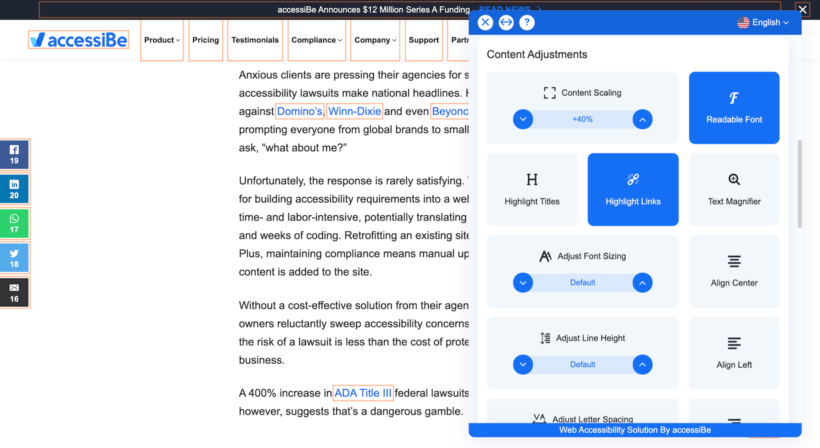Share article via Facebook sidebar icon

coord(15,155)
